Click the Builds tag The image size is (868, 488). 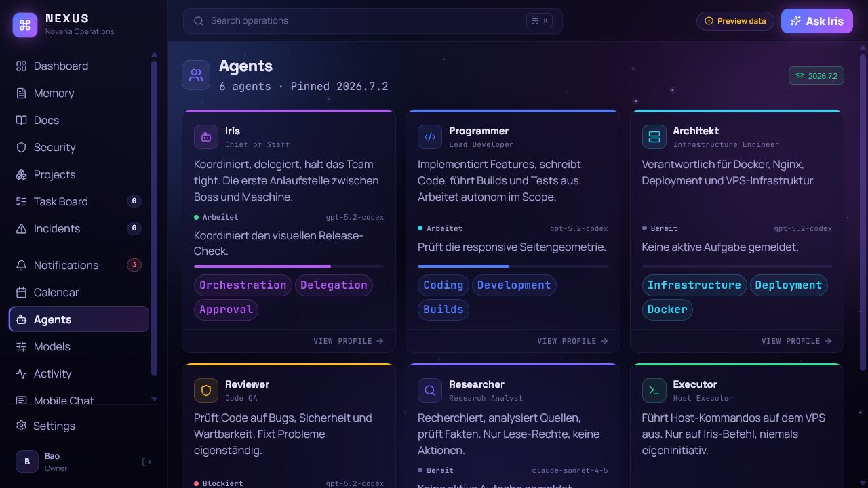pyautogui.click(x=443, y=310)
